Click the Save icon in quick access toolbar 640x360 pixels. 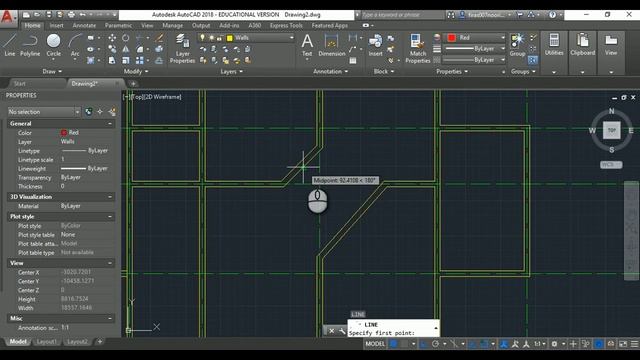tap(49, 15)
